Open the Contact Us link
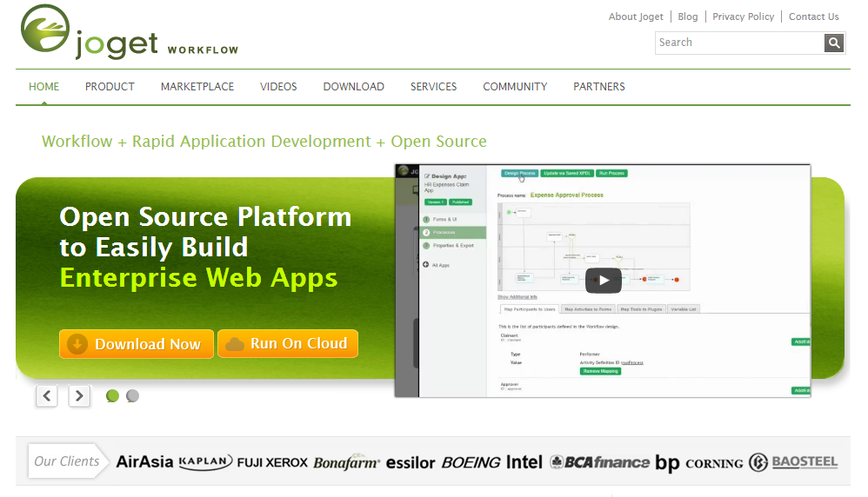868x497 pixels. click(x=814, y=17)
